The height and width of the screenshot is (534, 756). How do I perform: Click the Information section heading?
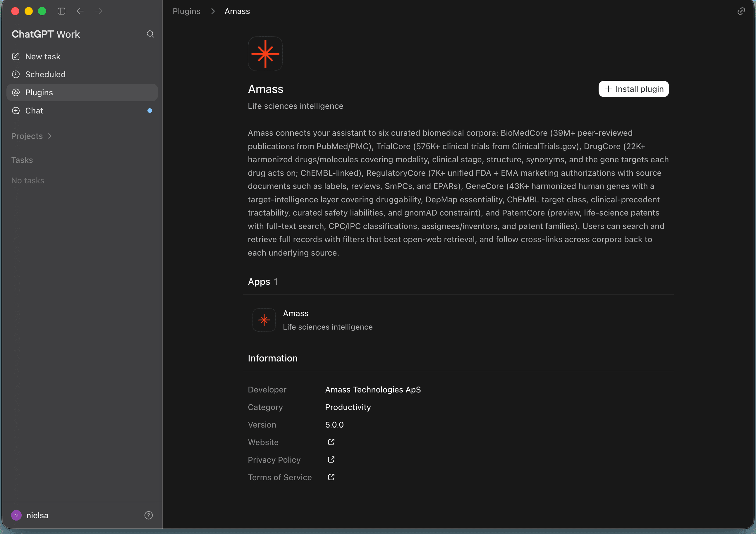273,358
